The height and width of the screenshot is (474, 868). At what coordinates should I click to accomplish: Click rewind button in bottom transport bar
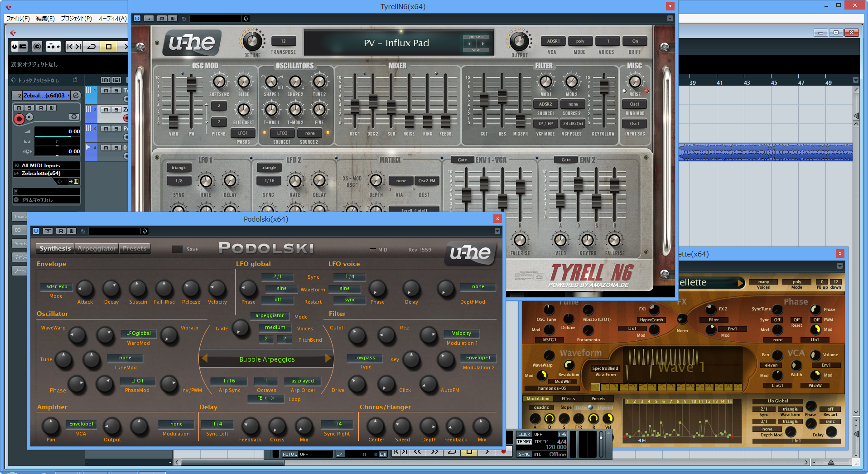417,451
